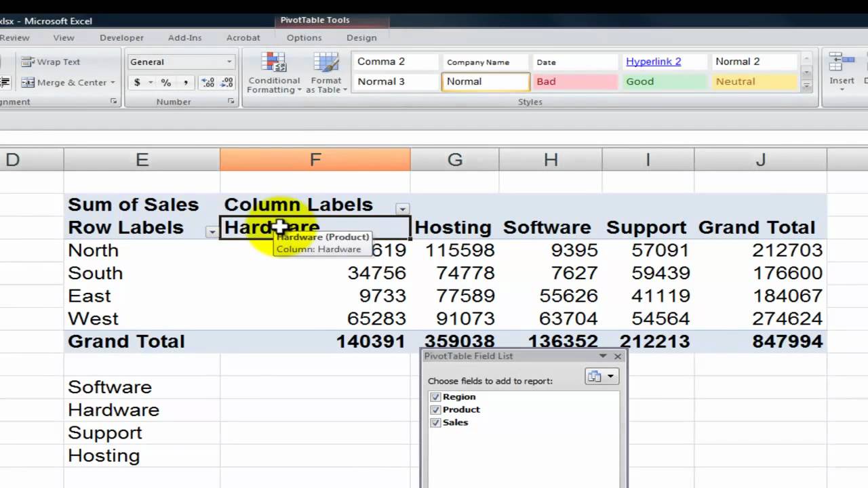Select the North row label cell
The height and width of the screenshot is (488, 868).
point(142,250)
